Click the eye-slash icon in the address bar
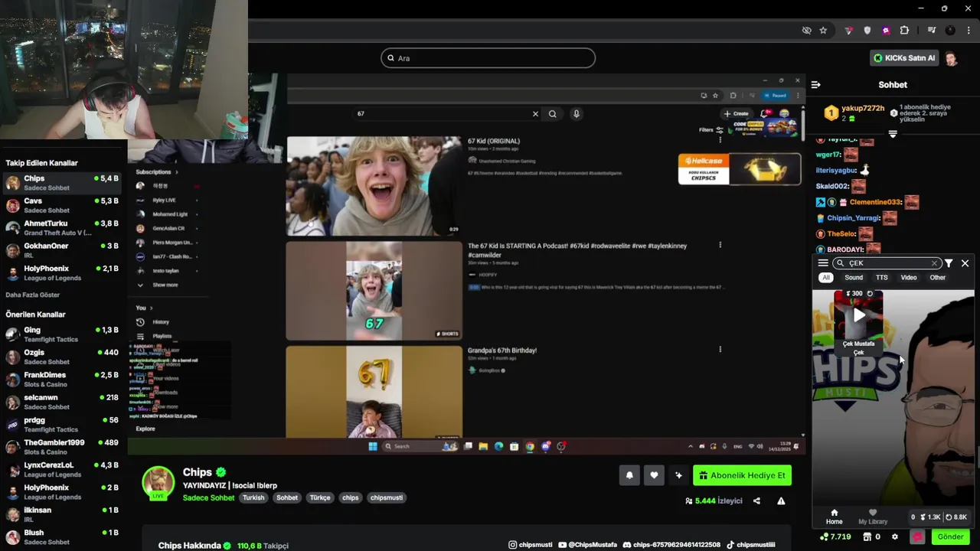 point(806,31)
